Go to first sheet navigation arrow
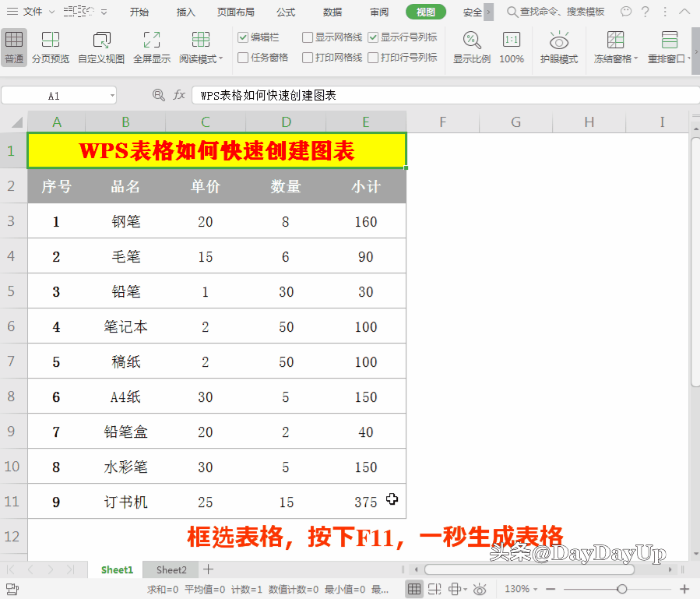Image resolution: width=700 pixels, height=599 pixels. 11,569
